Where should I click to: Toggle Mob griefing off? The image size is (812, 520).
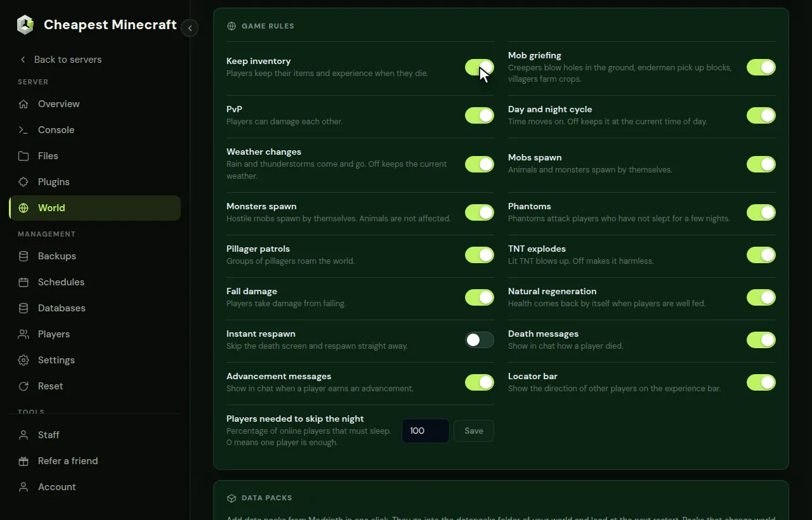click(x=761, y=67)
